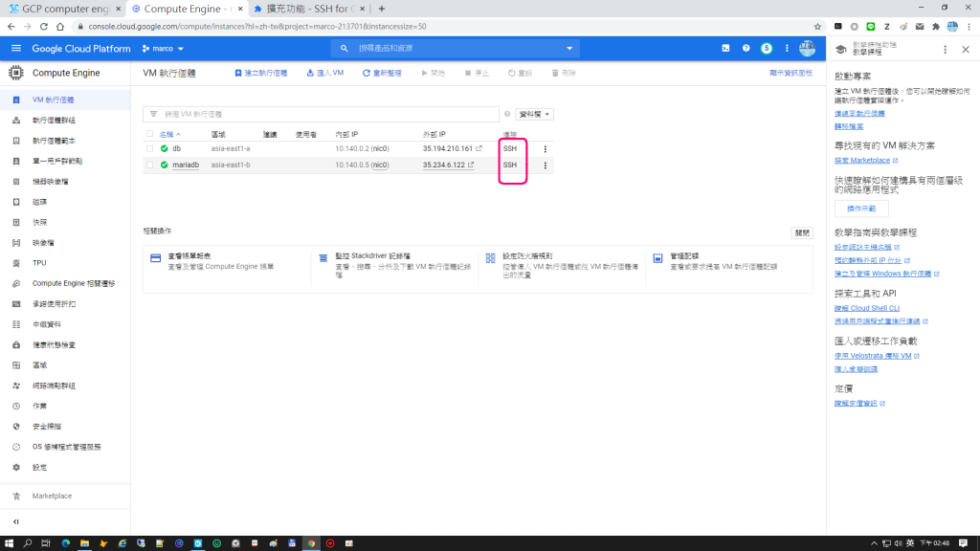This screenshot has height=551, width=980.
Task: Reload the page in browser toolbar
Action: pyautogui.click(x=44, y=26)
